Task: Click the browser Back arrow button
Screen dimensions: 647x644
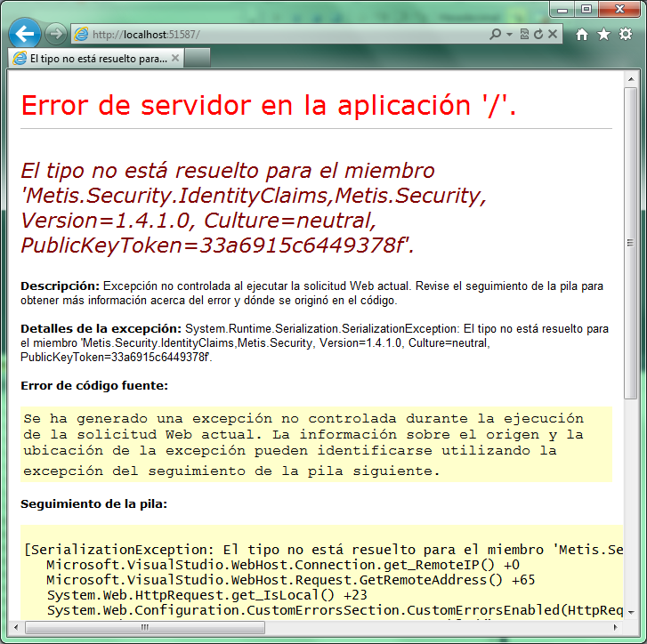Action: (25, 34)
